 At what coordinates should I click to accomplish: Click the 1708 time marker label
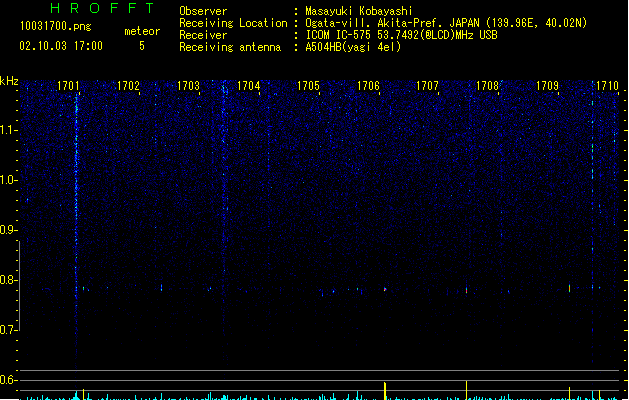click(x=487, y=86)
